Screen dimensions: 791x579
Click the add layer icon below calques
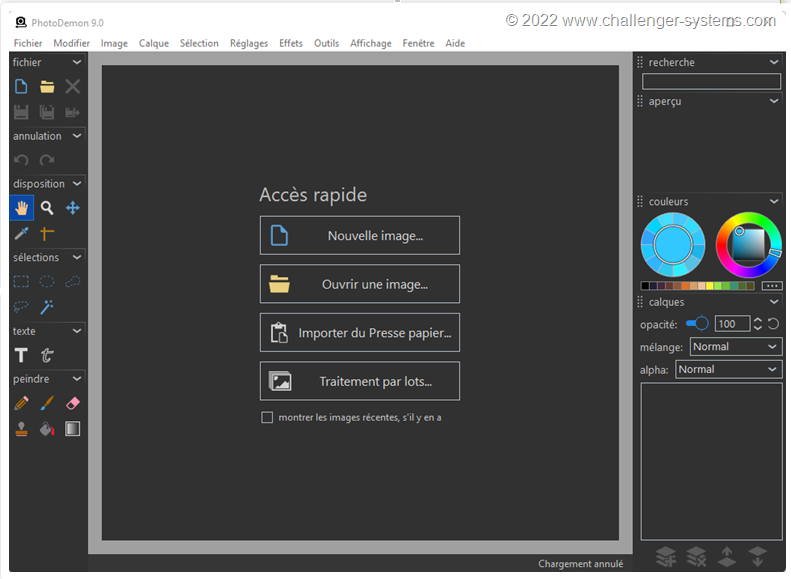[x=666, y=557]
